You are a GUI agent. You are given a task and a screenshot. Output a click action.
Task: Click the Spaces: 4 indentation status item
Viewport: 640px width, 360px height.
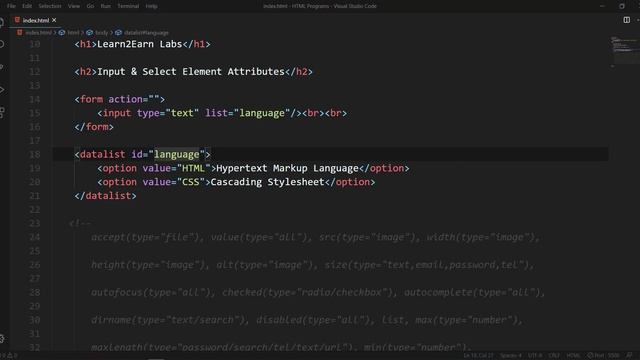pos(511,356)
